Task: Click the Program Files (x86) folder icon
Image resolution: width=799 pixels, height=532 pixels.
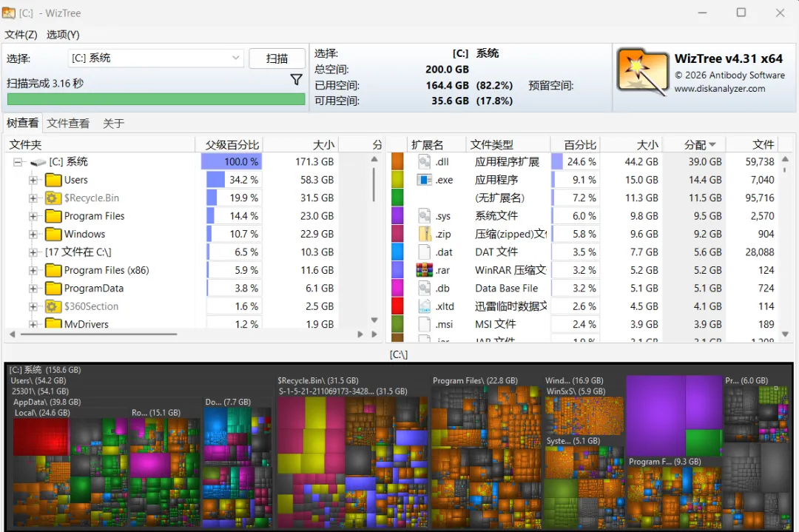Action: [x=53, y=270]
